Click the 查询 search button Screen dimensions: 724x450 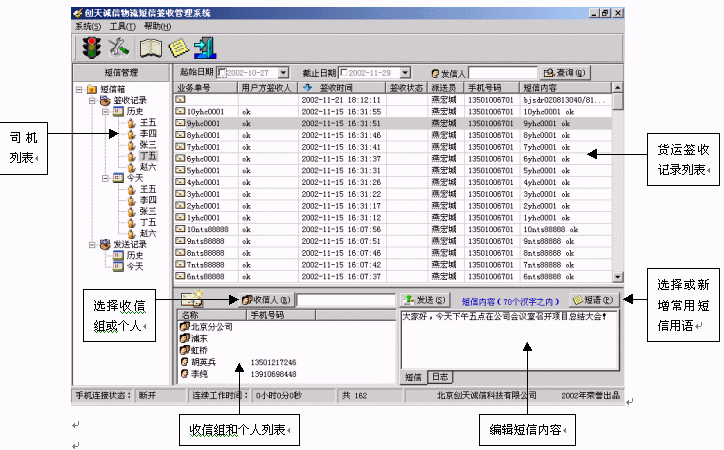[564, 73]
